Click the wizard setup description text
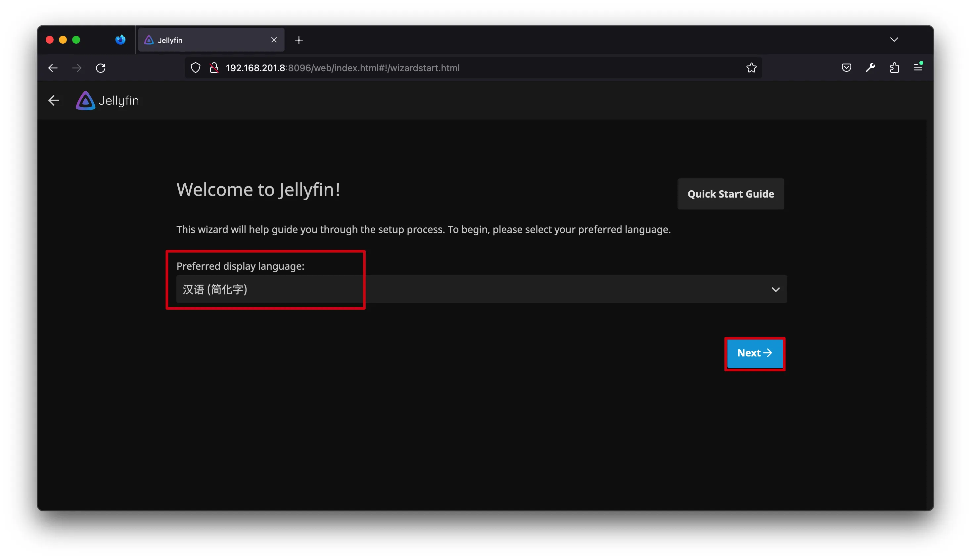971x560 pixels. tap(423, 230)
